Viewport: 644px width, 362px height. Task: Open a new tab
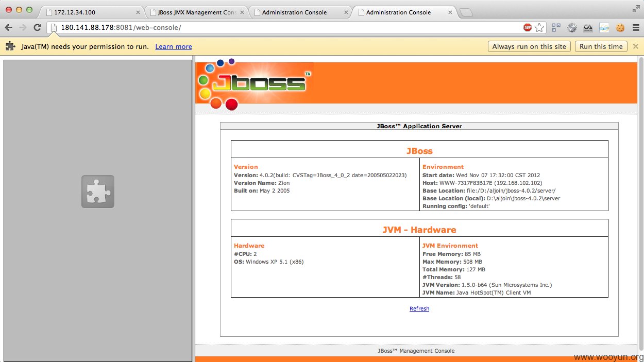point(466,12)
